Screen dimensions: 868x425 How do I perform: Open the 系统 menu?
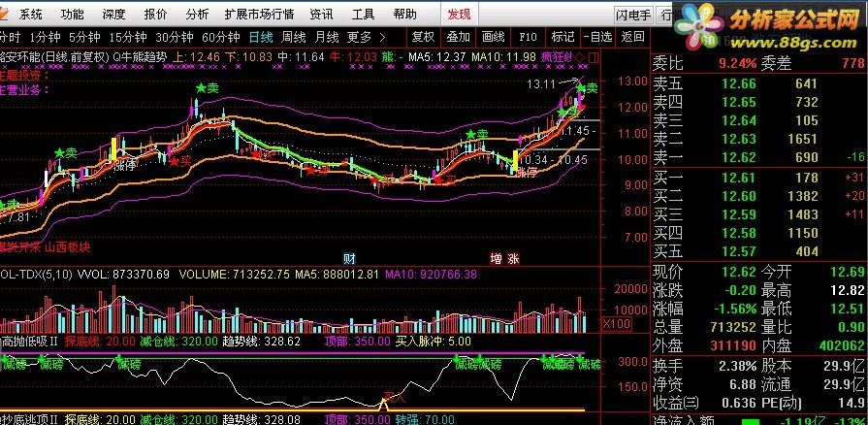[x=31, y=14]
